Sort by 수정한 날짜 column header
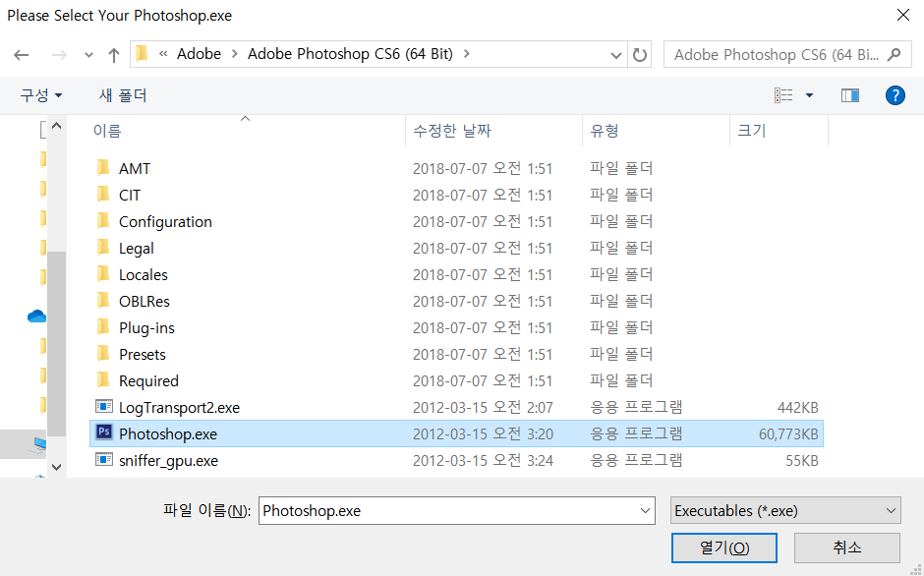Image resolution: width=924 pixels, height=576 pixels. pos(452,131)
